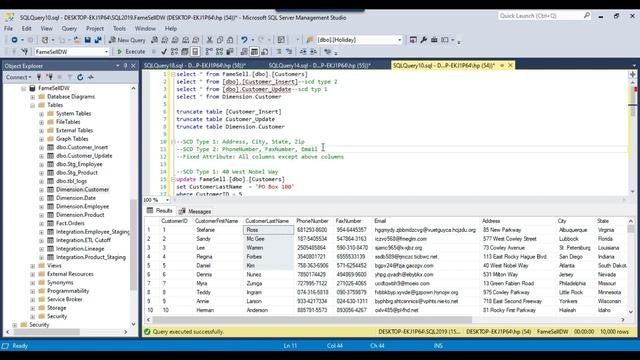
Task: Open Query Options icon
Action: pyautogui.click(x=185, y=52)
